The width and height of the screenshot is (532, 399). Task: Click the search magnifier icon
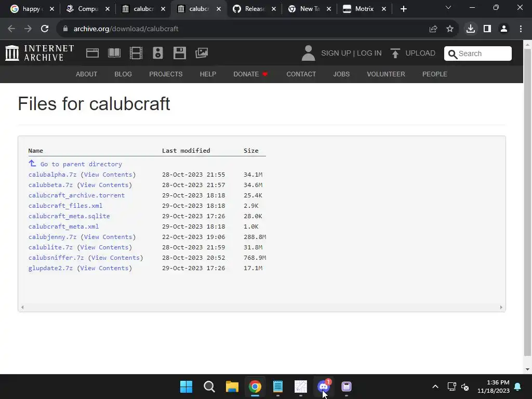pyautogui.click(x=453, y=54)
